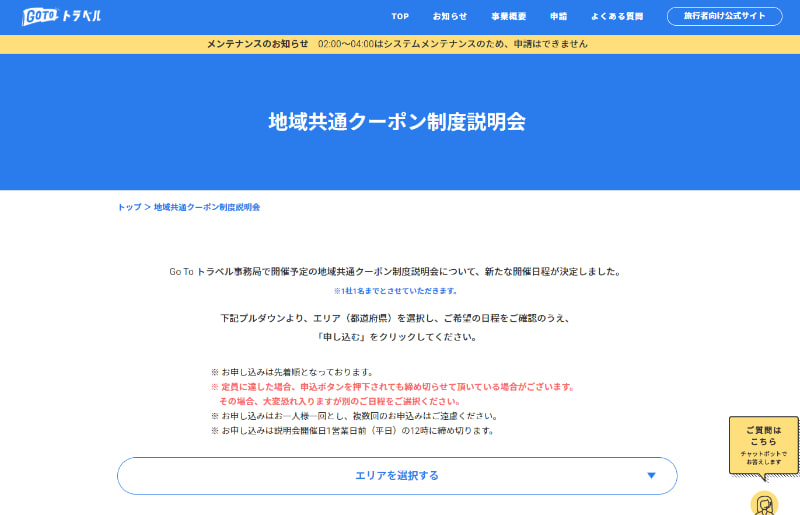Click the Go To トラベル事務局 intro sentence
The image size is (800, 515).
pyautogui.click(x=396, y=272)
